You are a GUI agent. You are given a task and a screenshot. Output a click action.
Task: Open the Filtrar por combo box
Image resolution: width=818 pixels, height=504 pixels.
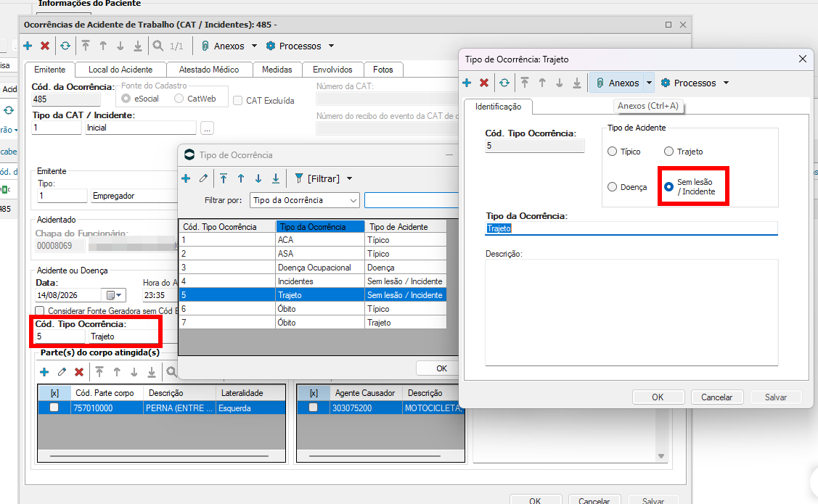tap(305, 200)
